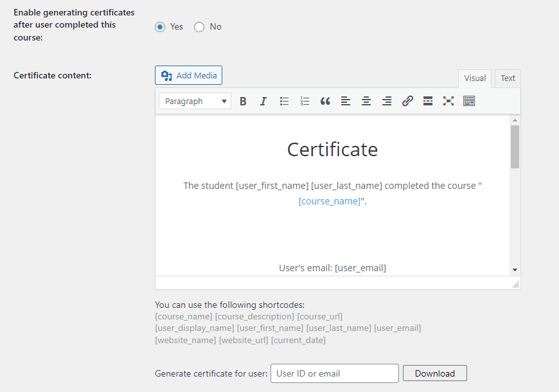Click the Add Media button
559x392 pixels.
(x=189, y=75)
